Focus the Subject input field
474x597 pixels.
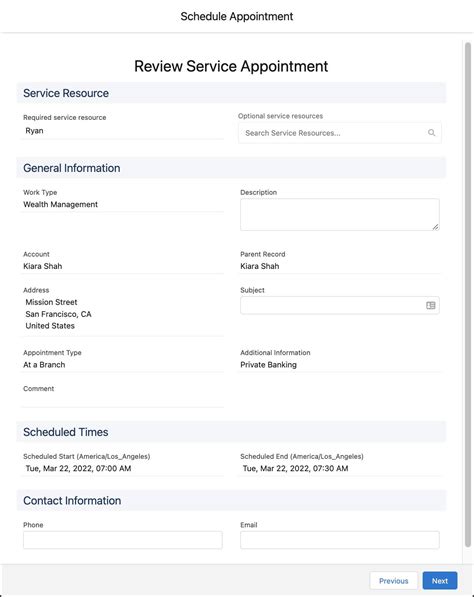click(x=340, y=305)
